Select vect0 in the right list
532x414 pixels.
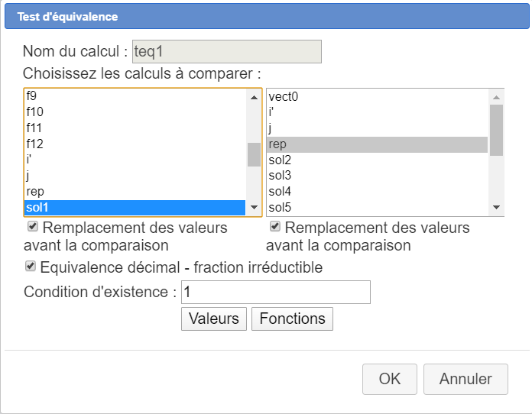[283, 96]
